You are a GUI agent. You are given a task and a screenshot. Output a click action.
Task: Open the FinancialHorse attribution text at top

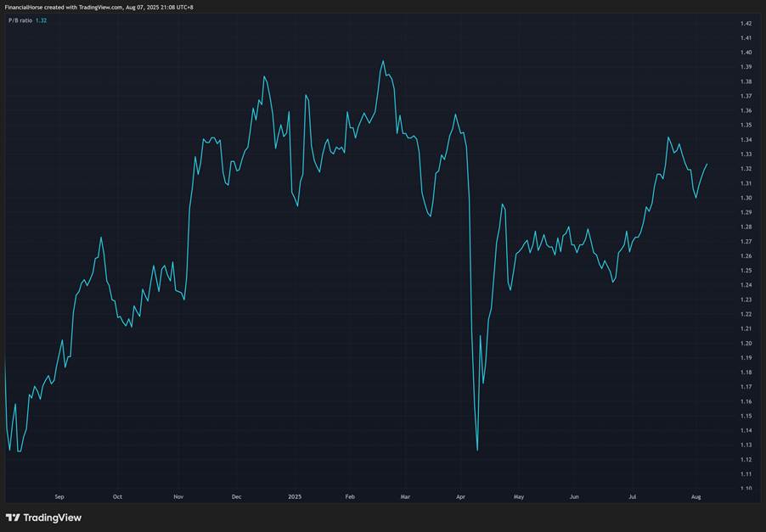click(99, 7)
